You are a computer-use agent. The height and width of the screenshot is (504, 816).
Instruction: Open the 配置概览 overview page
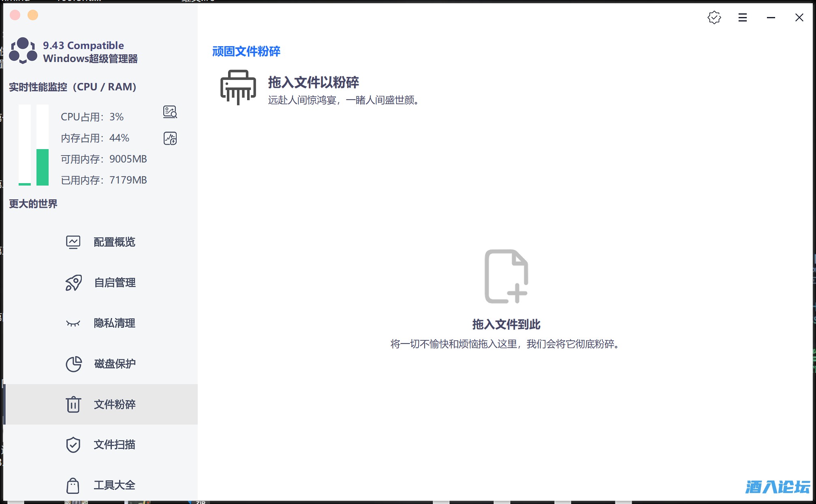114,242
